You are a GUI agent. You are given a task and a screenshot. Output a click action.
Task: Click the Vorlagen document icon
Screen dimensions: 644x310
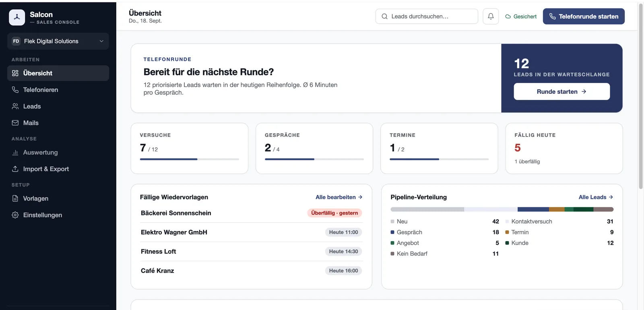tap(15, 198)
